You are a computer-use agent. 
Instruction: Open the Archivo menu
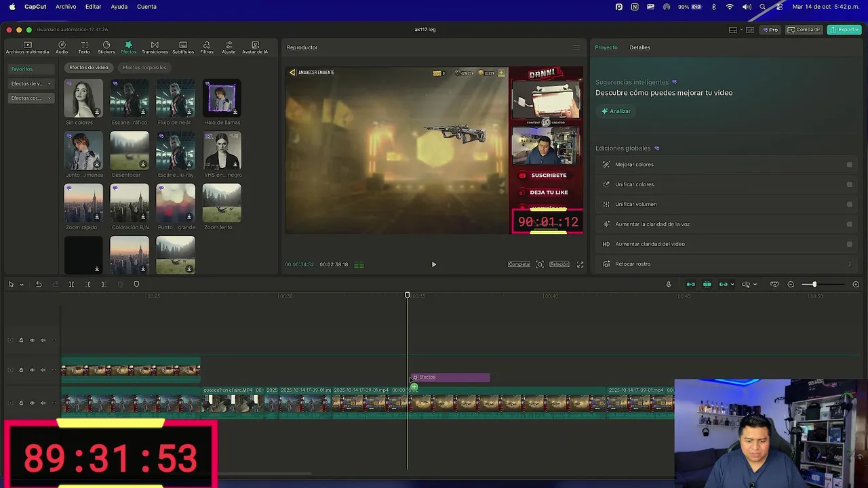pos(66,7)
